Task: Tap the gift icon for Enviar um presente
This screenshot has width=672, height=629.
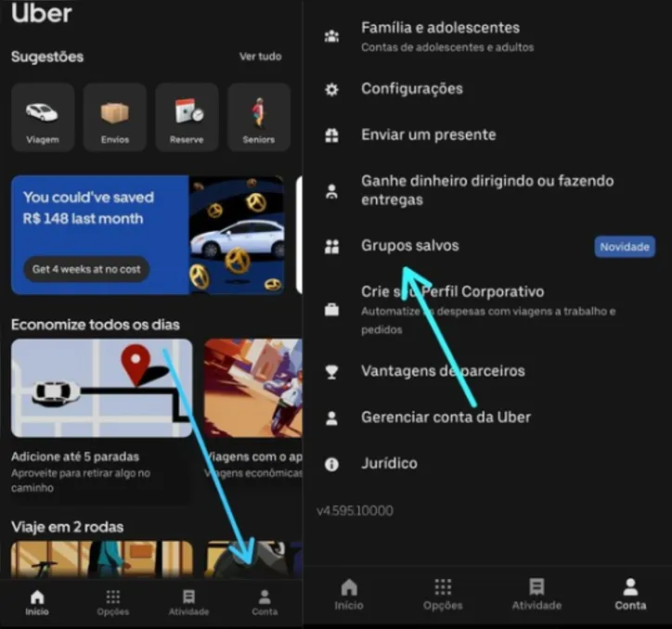Action: pos(331,135)
